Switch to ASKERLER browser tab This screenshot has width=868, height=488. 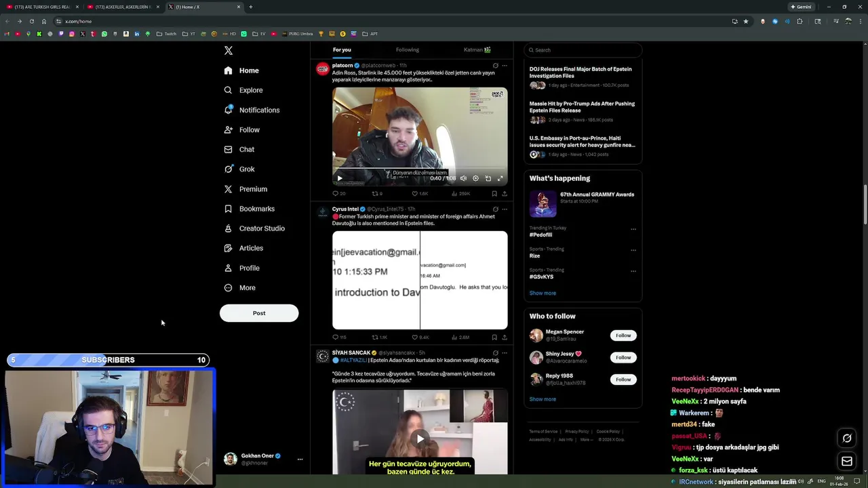click(123, 7)
